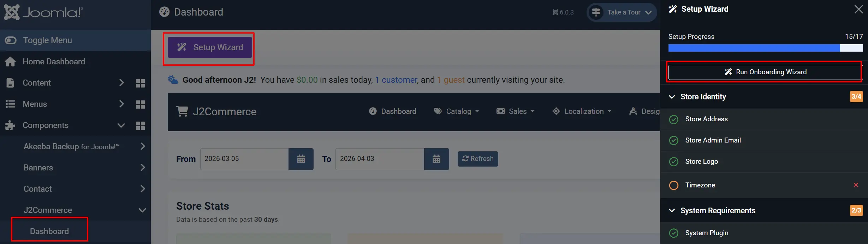Viewport: 868px width, 244px height.
Task: Click Components puzzle piece icon
Action: (x=10, y=125)
